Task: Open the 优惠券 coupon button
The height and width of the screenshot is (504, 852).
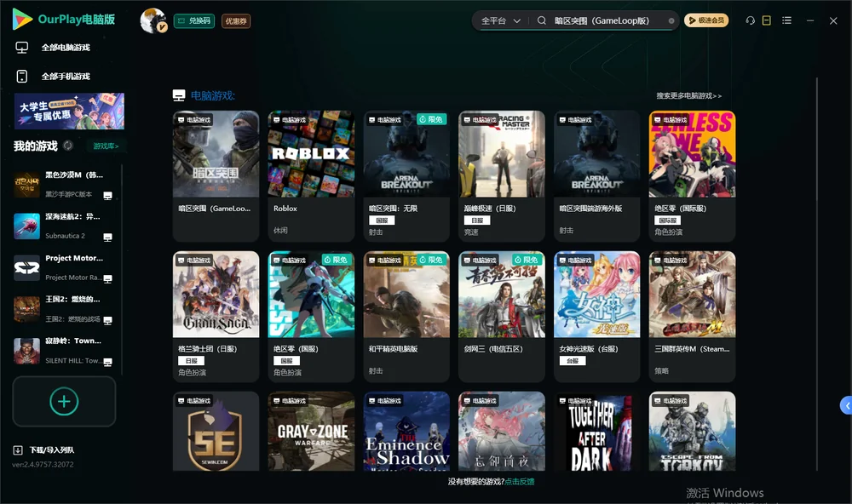Action: tap(236, 20)
